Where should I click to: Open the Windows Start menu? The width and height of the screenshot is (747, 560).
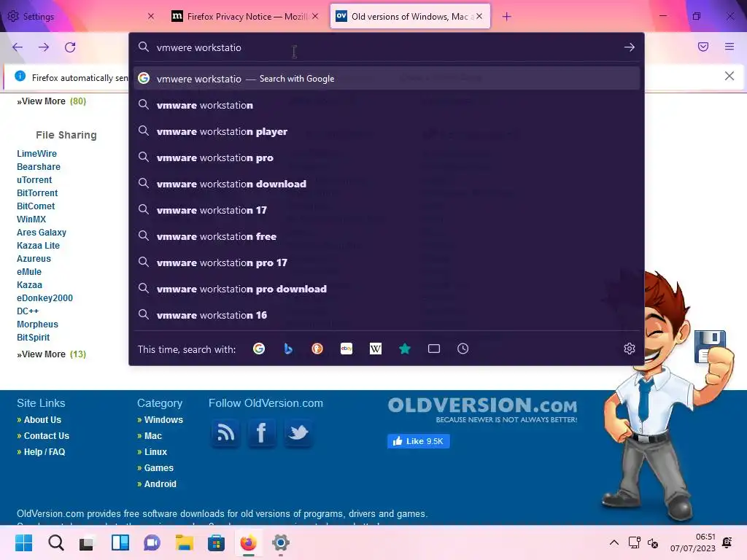(23, 542)
